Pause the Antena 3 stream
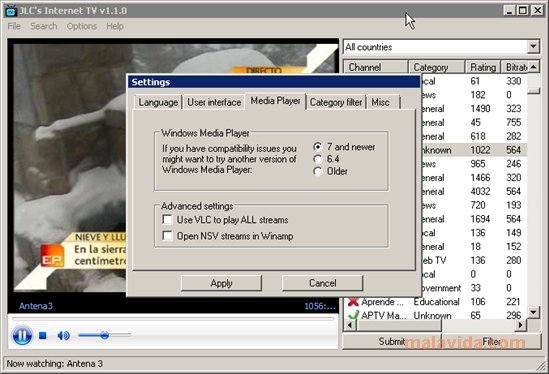Image resolution: width=549 pixels, height=374 pixels. point(22,335)
